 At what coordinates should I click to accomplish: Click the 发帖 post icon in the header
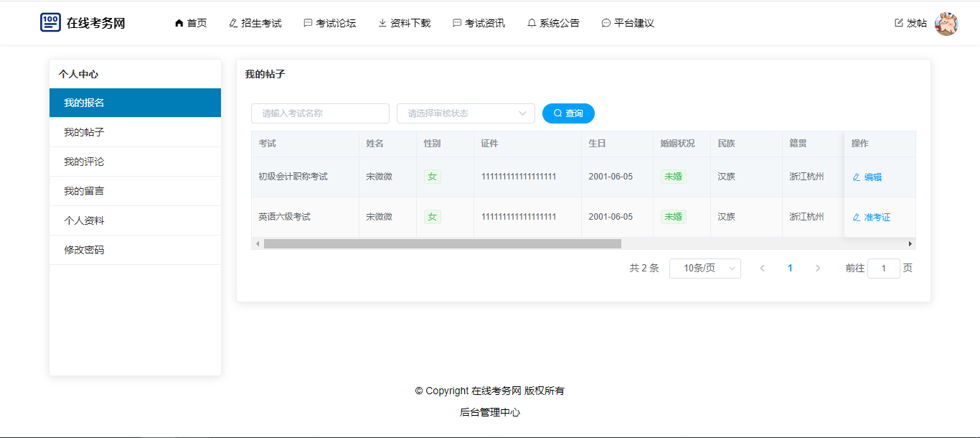pos(899,23)
